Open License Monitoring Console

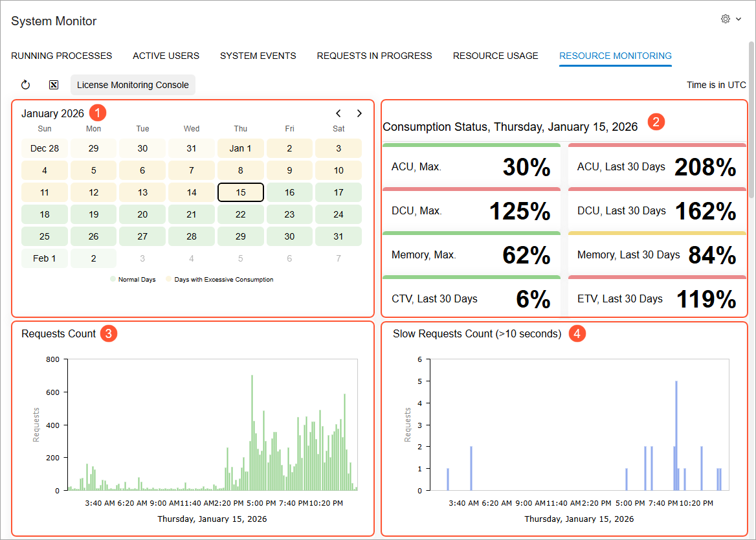point(133,85)
